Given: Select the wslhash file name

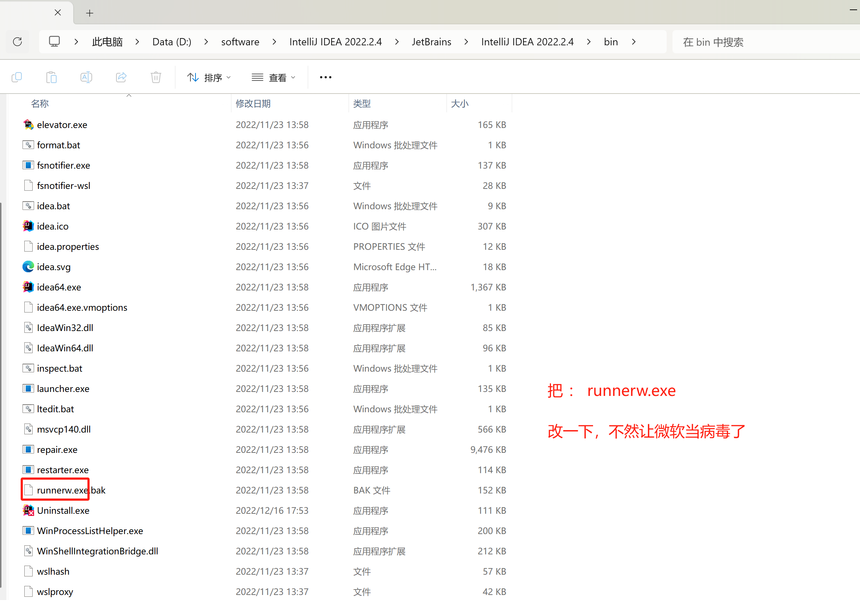Looking at the screenshot, I should point(53,571).
